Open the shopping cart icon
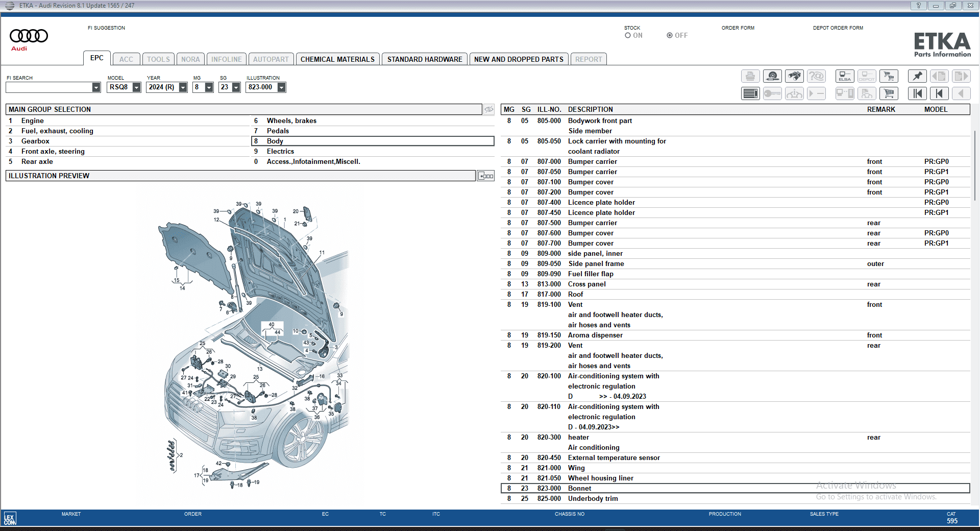The width and height of the screenshot is (980, 531). pyautogui.click(x=889, y=93)
